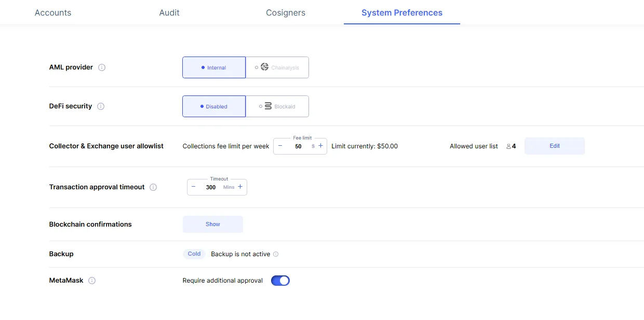The height and width of the screenshot is (320, 644).
Task: Select Internal as AML provider
Action: pyautogui.click(x=214, y=67)
